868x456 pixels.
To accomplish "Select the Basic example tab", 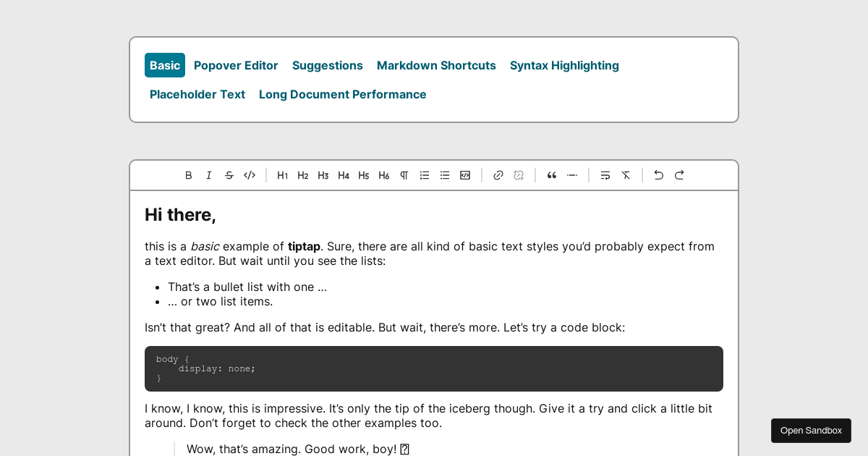I will point(165,65).
